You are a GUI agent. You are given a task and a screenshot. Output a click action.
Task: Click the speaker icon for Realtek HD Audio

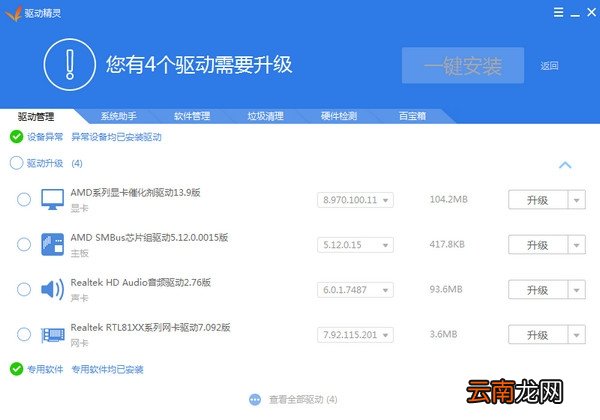(x=52, y=290)
